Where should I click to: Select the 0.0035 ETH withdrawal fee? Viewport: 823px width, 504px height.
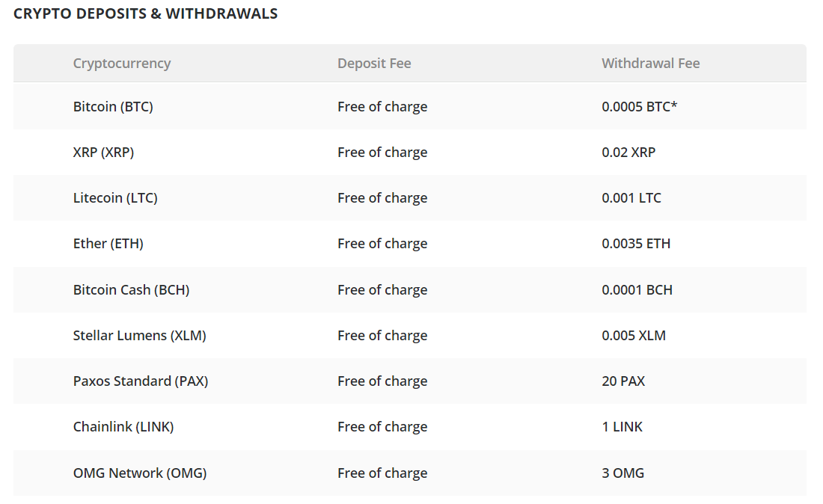click(x=636, y=243)
